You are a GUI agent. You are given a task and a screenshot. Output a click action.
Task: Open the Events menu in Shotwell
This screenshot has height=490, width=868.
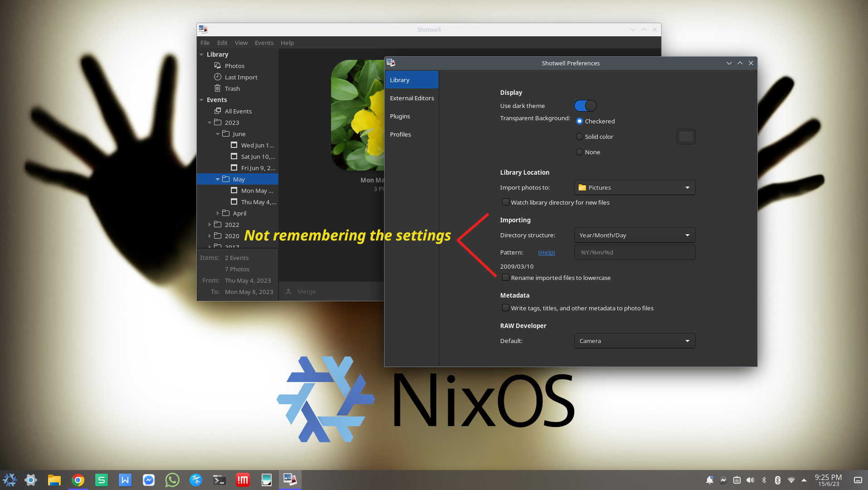[264, 43]
